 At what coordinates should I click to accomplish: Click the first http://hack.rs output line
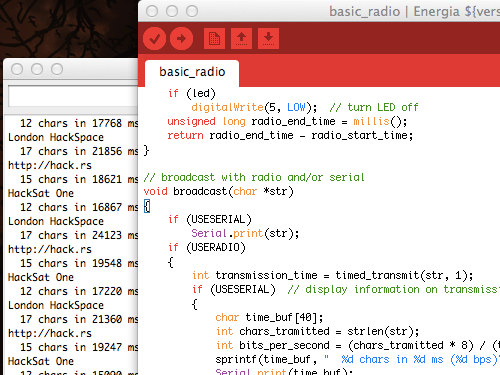click(50, 165)
